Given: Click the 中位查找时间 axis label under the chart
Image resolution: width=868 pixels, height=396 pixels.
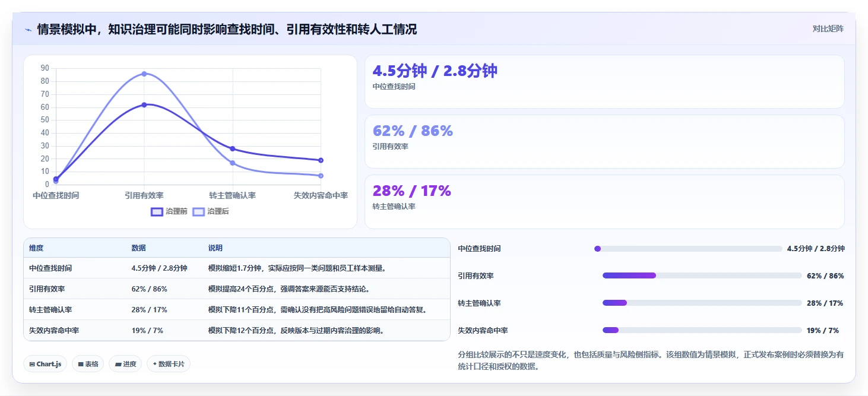Looking at the screenshot, I should click(56, 195).
